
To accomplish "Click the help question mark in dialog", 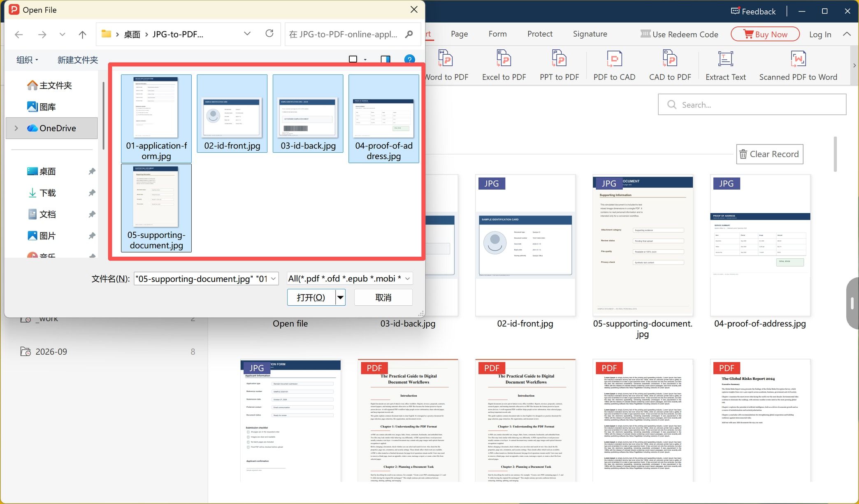I will pyautogui.click(x=409, y=59).
